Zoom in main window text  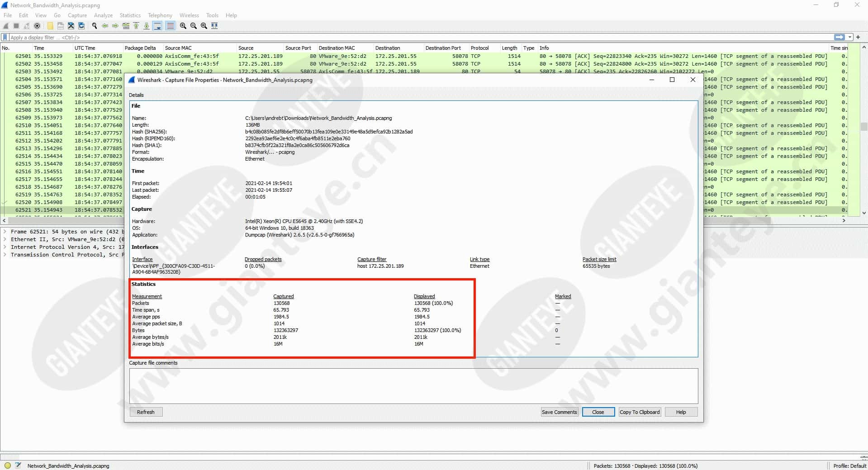click(x=183, y=26)
